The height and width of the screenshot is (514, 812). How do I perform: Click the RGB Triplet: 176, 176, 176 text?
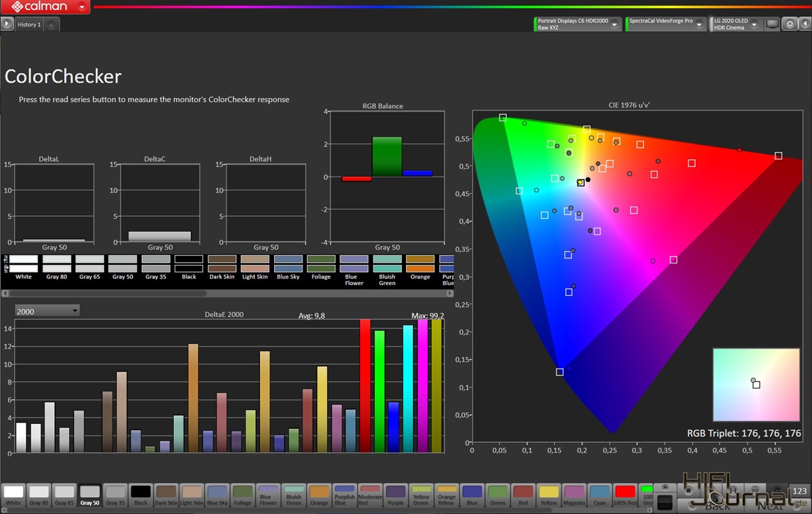tap(744, 433)
